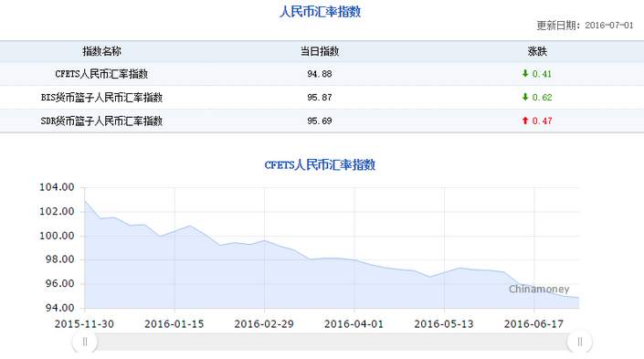Grab the right range slider handle
This screenshot has height=359, width=644.
[579, 342]
